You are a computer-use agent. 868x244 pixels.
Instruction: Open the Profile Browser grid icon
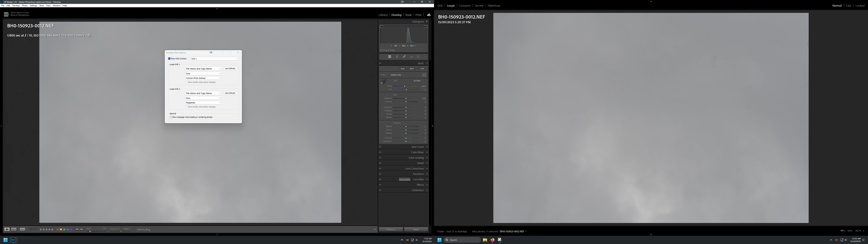(424, 75)
